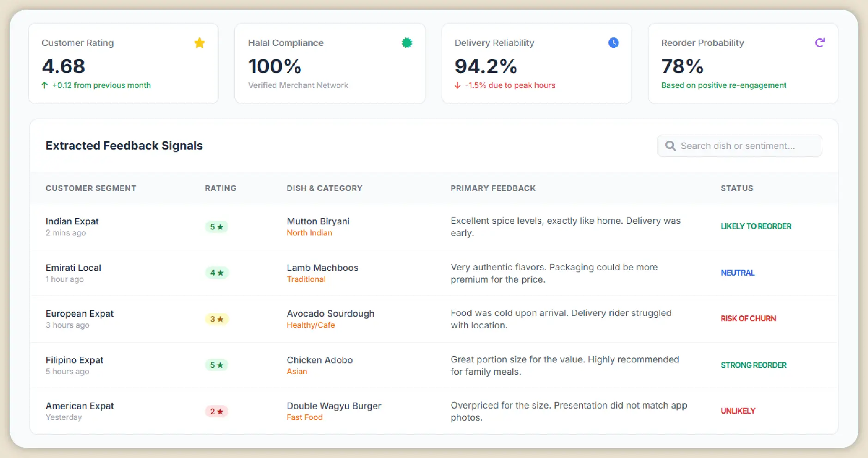Click the green Halal Compliance badge icon
The height and width of the screenshot is (458, 868).
(x=407, y=43)
